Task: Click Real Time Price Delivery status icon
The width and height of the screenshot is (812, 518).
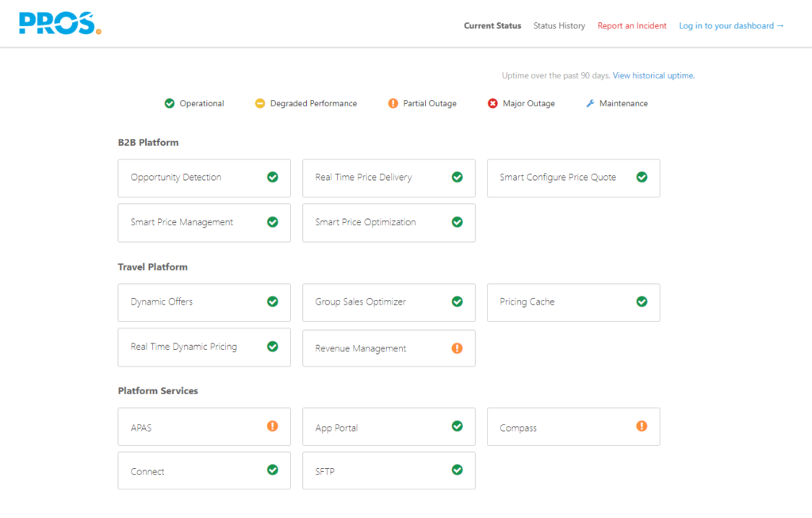Action: tap(458, 177)
